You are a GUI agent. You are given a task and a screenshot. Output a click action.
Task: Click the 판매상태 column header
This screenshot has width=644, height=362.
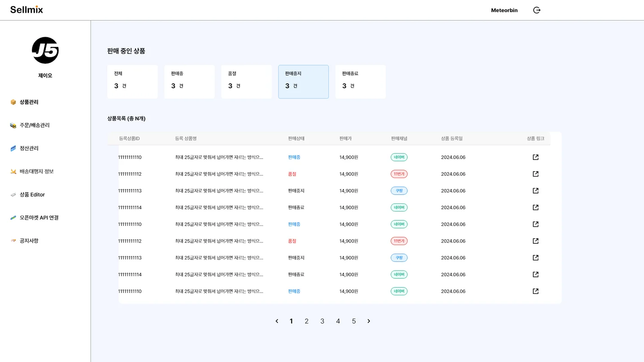[296, 138]
